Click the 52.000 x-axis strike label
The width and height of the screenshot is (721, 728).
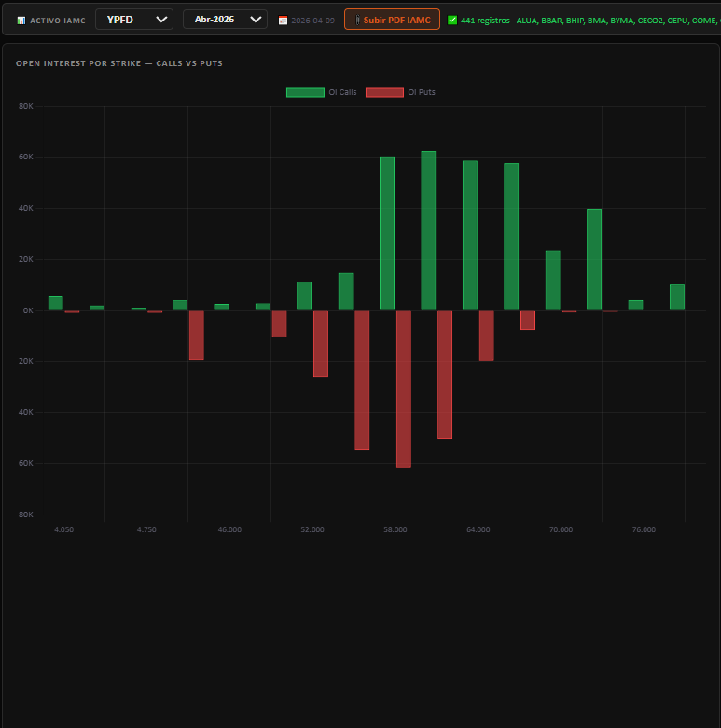[312, 529]
